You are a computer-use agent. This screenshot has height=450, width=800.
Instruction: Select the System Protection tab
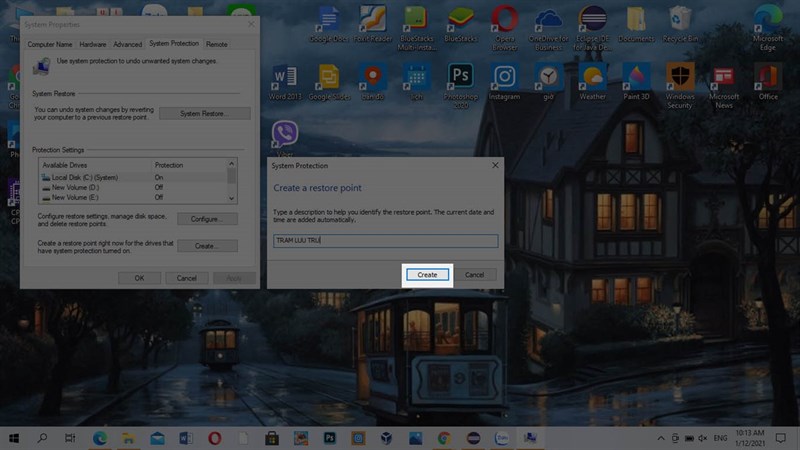(x=174, y=43)
